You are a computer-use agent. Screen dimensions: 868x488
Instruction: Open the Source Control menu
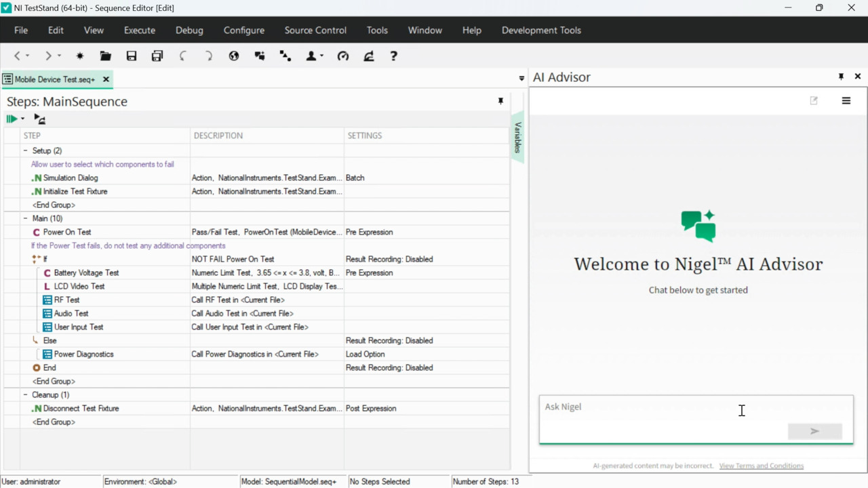click(315, 30)
